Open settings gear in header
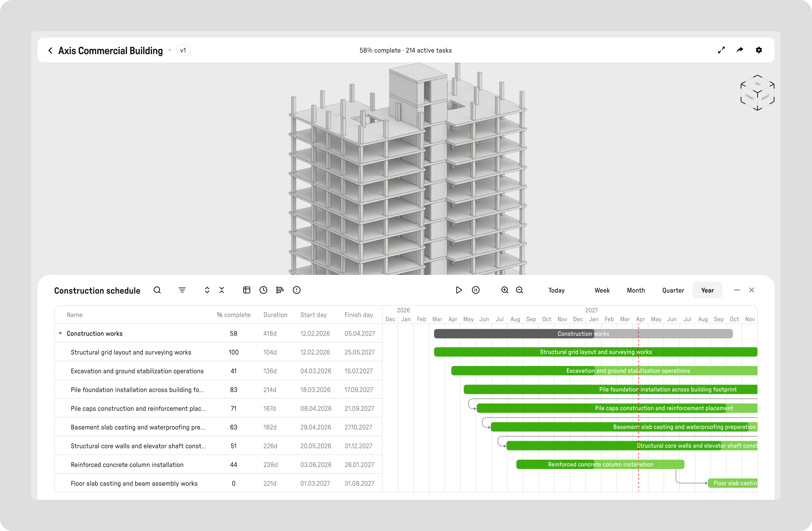 [759, 50]
